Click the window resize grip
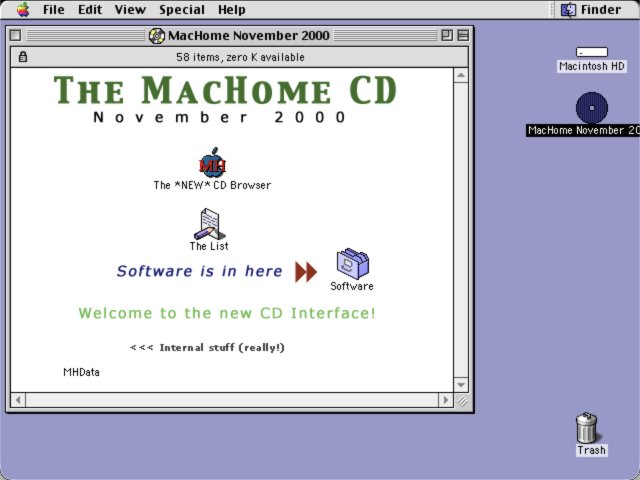 click(462, 401)
